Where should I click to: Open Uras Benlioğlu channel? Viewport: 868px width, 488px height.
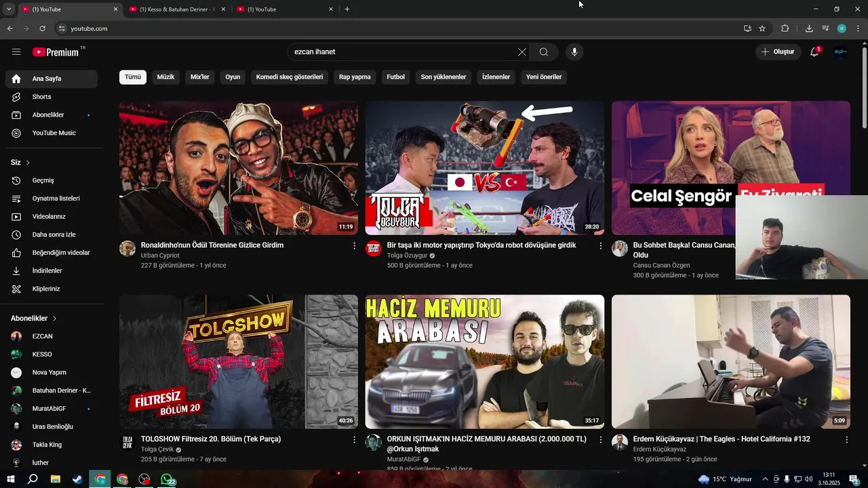tap(52, 426)
